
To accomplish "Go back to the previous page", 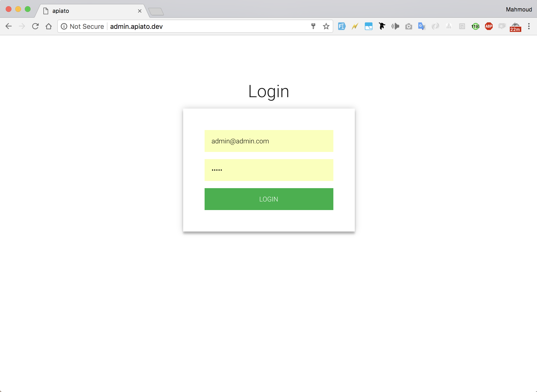I will point(9,26).
